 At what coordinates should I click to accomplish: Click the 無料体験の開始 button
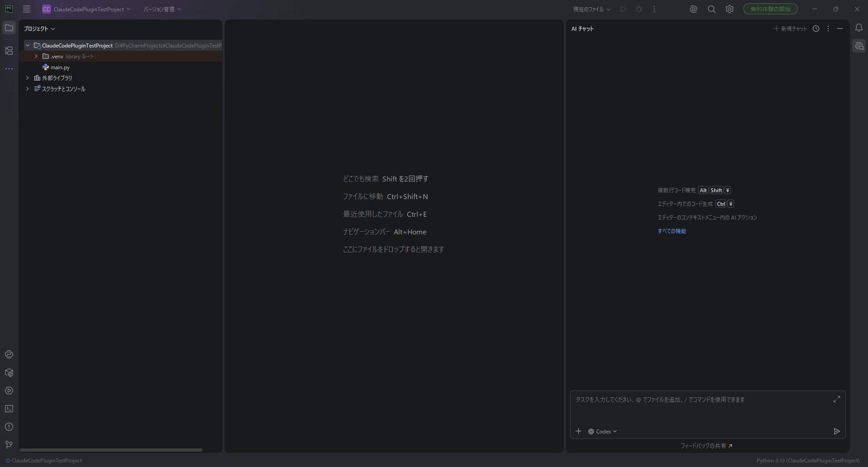[770, 9]
